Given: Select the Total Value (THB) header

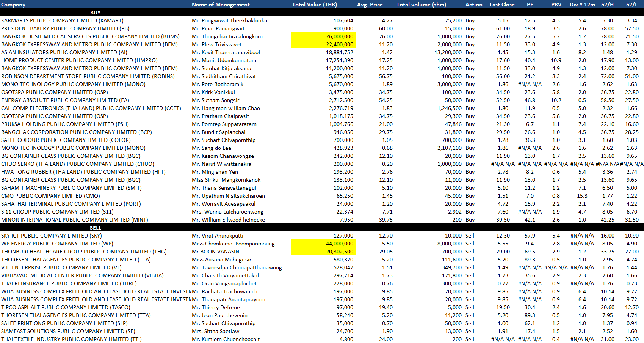Looking at the screenshot, I should tap(314, 5).
